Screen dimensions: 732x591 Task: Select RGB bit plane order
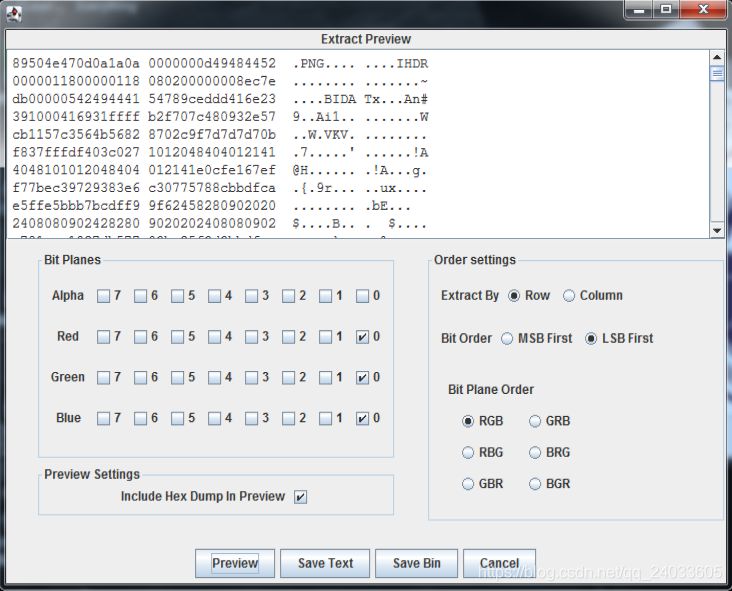tap(468, 421)
